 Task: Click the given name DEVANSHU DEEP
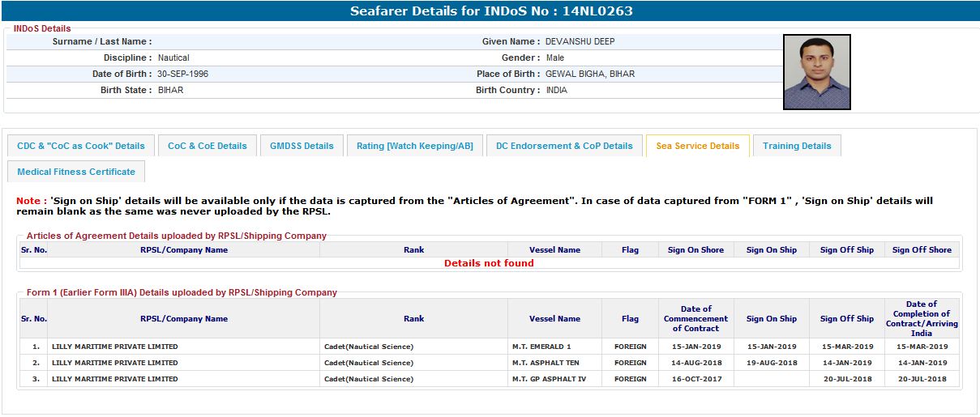580,41
